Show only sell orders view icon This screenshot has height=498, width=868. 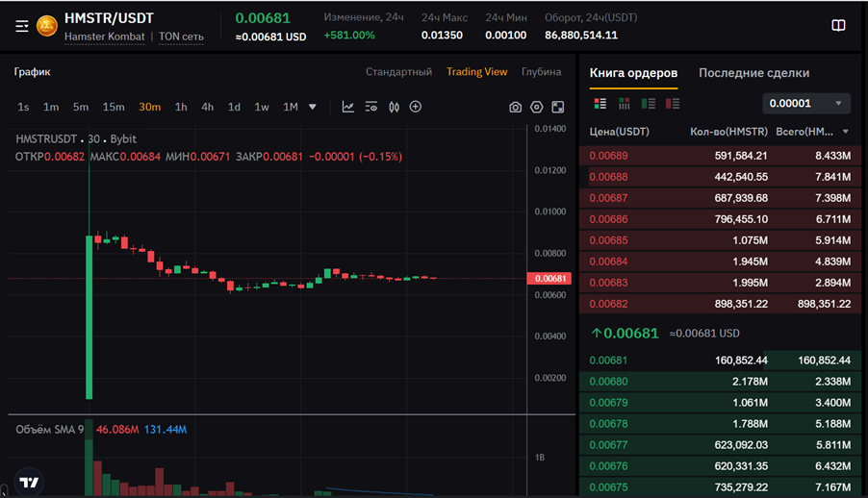(x=672, y=104)
